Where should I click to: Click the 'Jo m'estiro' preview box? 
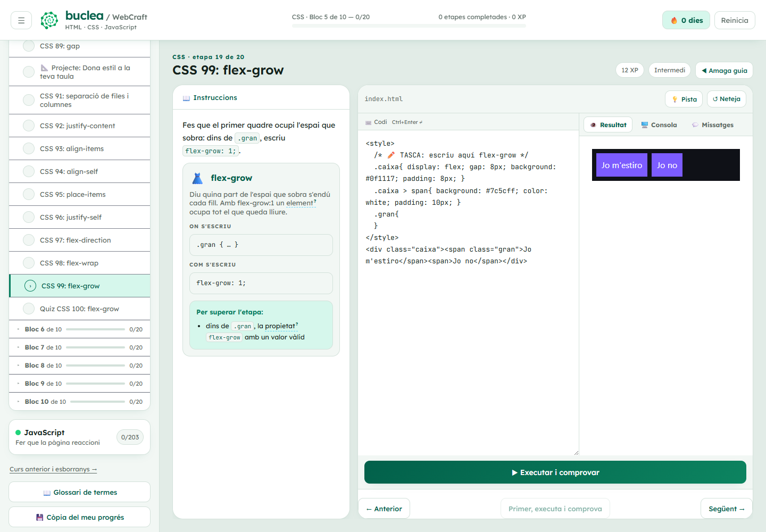click(622, 165)
